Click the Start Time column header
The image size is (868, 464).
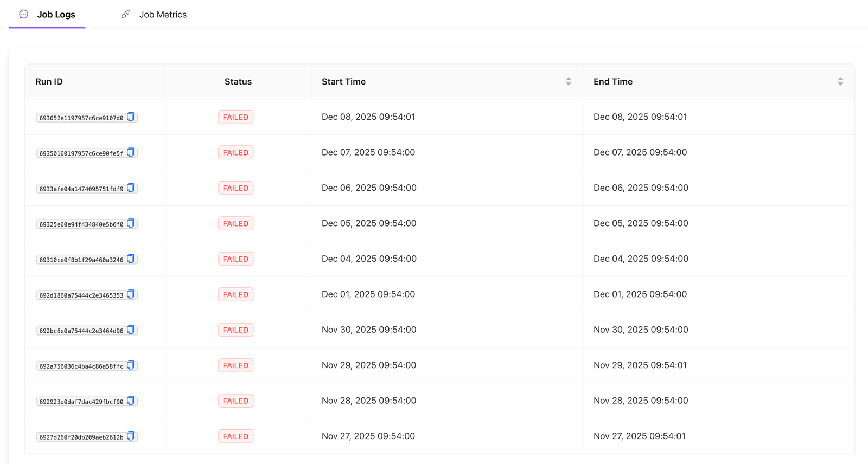coord(343,82)
